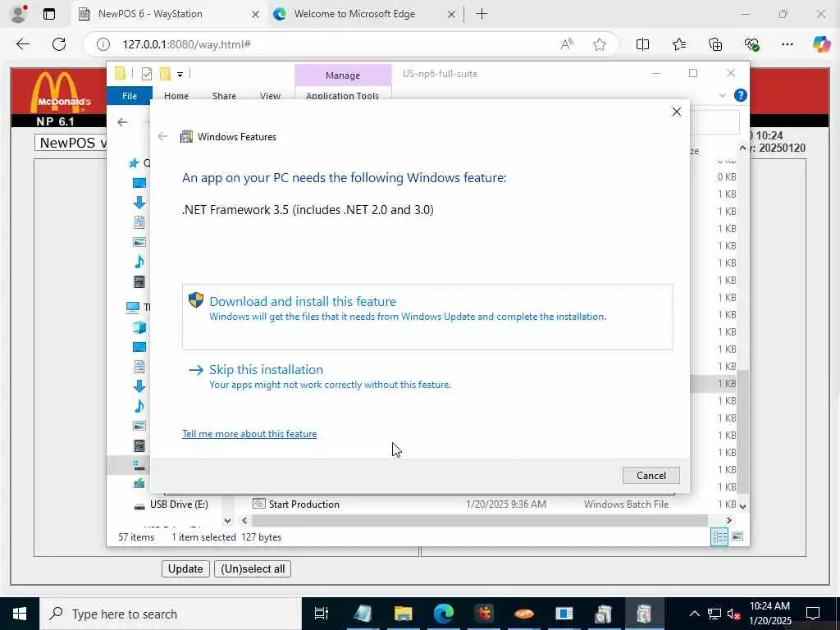Viewport: 840px width, 630px height.
Task: Click Properties checkmark icon in Explorer title bar
Action: coord(146,74)
